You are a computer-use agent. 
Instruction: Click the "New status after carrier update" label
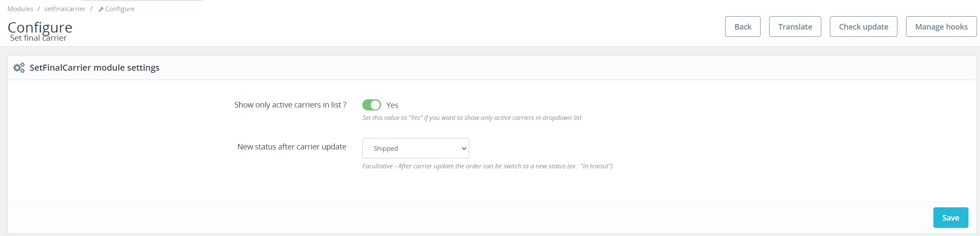(x=292, y=147)
